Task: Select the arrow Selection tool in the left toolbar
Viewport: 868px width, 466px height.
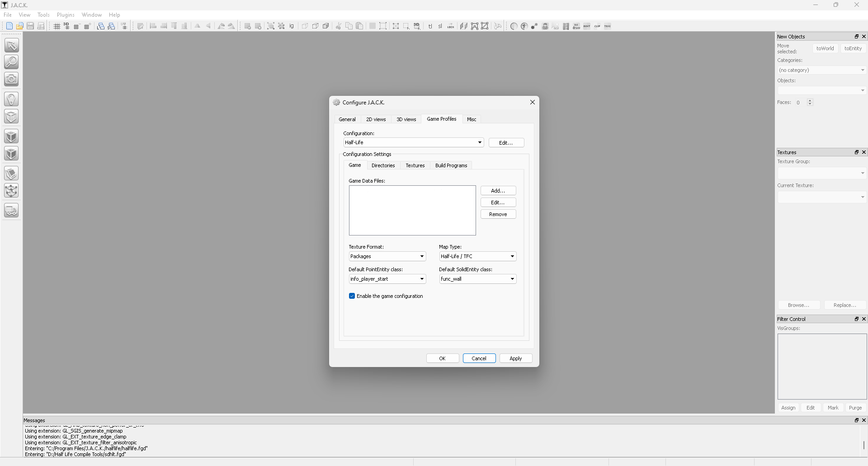Action: (x=11, y=45)
